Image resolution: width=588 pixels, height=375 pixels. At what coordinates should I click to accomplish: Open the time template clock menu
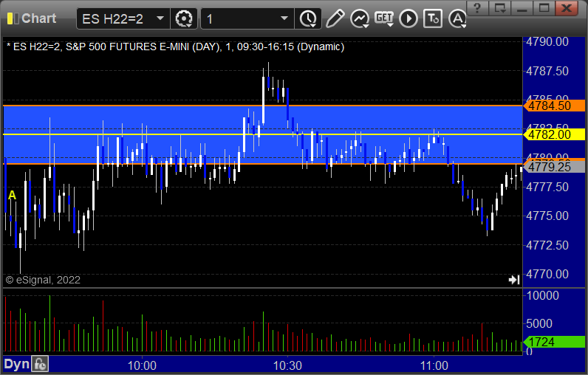click(308, 18)
